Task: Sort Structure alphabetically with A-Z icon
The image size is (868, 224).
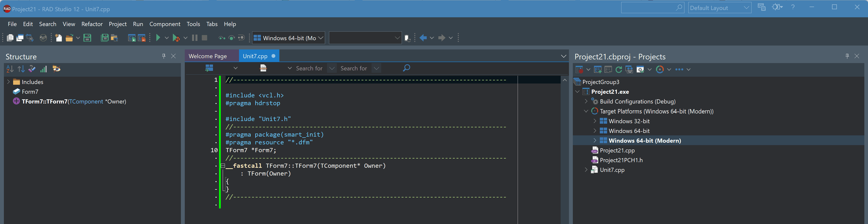Action: 10,69
